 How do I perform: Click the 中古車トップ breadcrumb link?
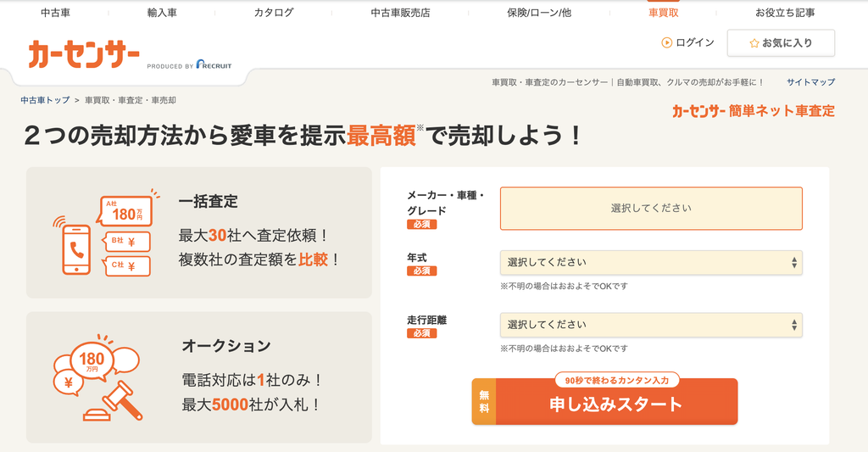[x=45, y=100]
